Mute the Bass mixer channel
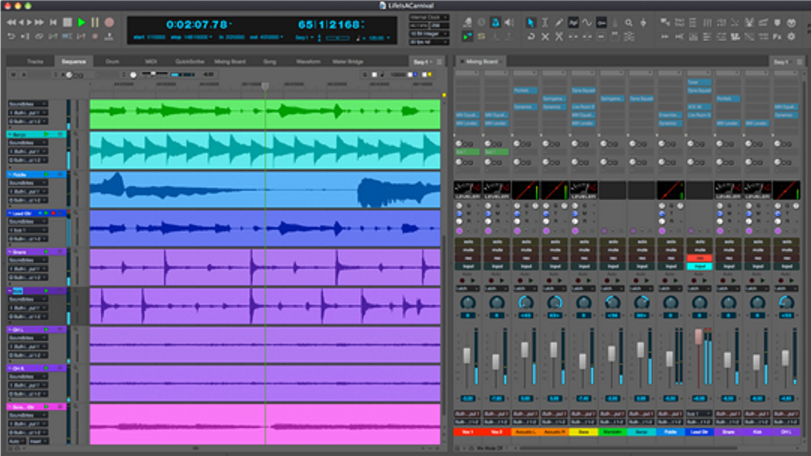This screenshot has height=456, width=811. (x=584, y=250)
